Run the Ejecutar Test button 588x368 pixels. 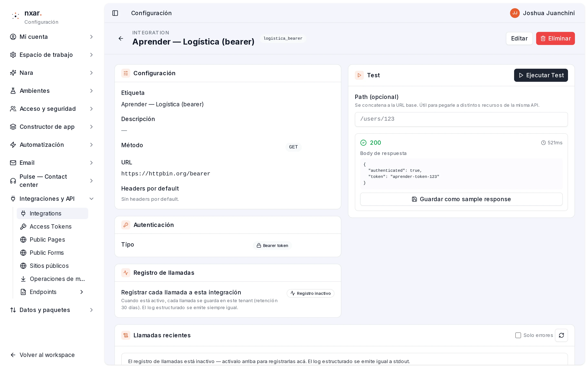tap(541, 75)
